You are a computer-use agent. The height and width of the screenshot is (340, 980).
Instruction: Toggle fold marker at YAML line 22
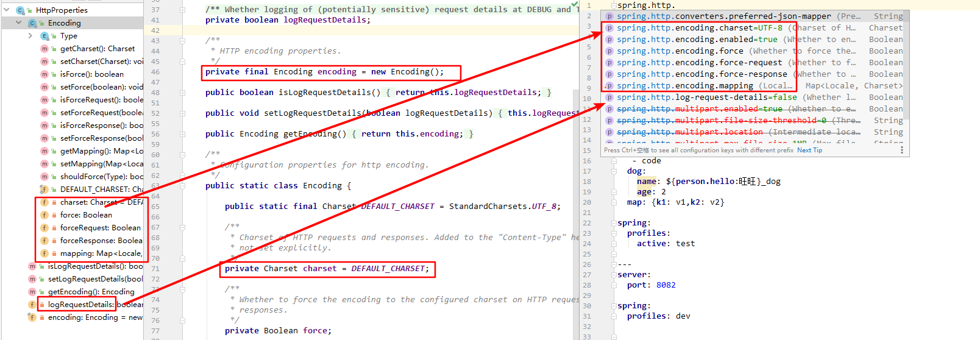pyautogui.click(x=614, y=223)
